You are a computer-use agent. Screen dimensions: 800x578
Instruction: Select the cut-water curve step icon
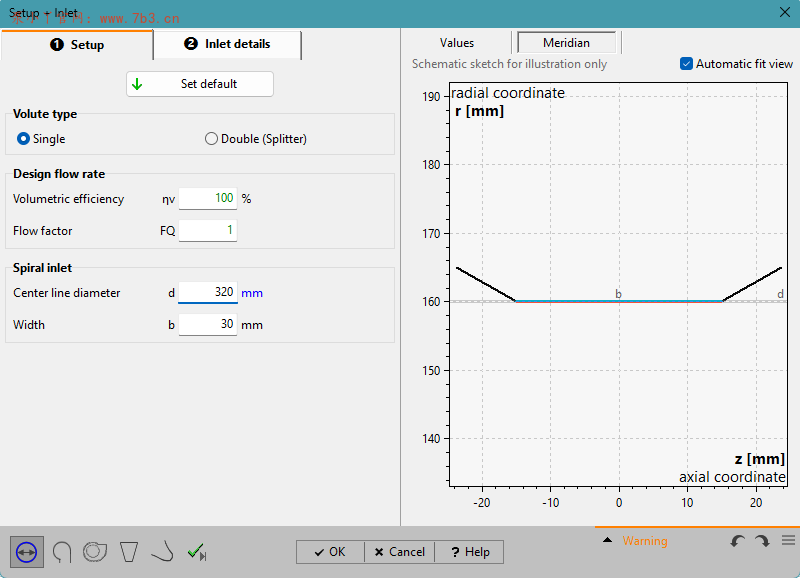(161, 552)
